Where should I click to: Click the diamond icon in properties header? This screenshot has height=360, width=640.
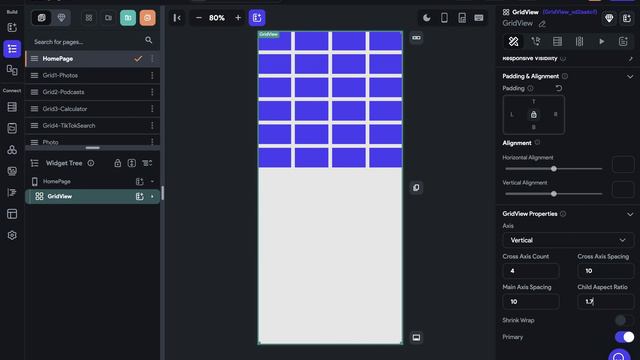click(x=609, y=18)
